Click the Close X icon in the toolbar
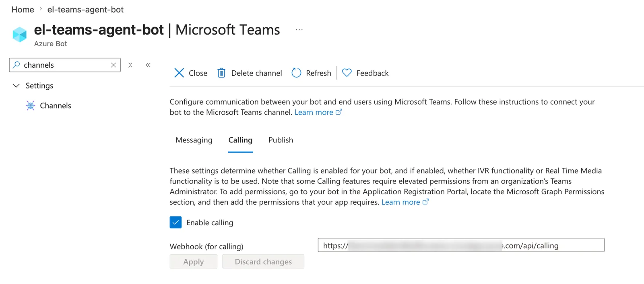Image resolution: width=644 pixels, height=284 pixels. coord(179,73)
